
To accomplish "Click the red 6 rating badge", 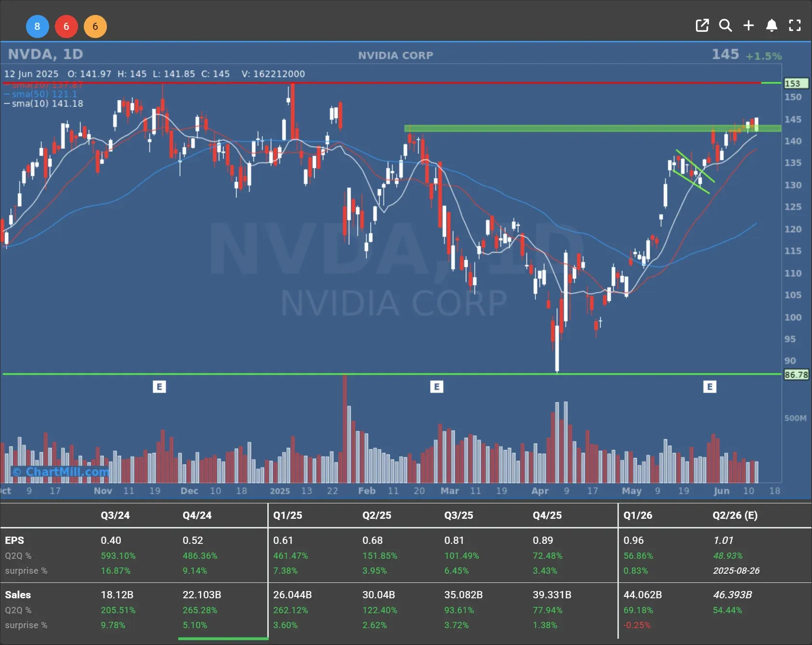I will coord(66,26).
